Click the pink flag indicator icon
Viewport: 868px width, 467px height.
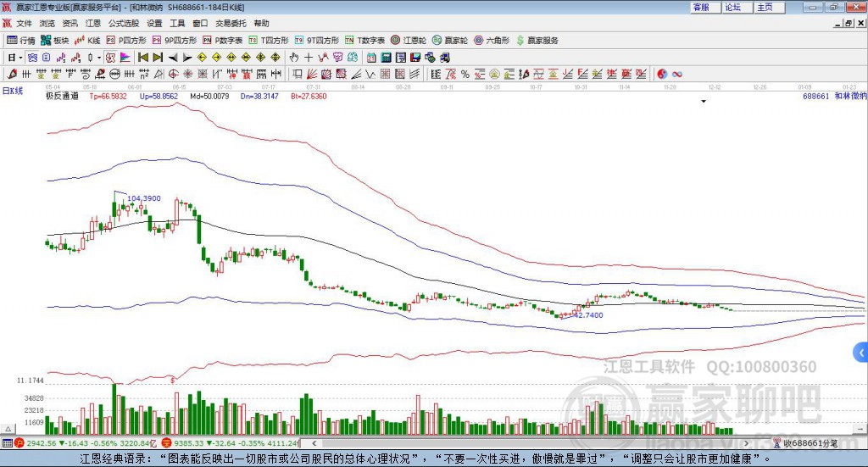click(125, 58)
